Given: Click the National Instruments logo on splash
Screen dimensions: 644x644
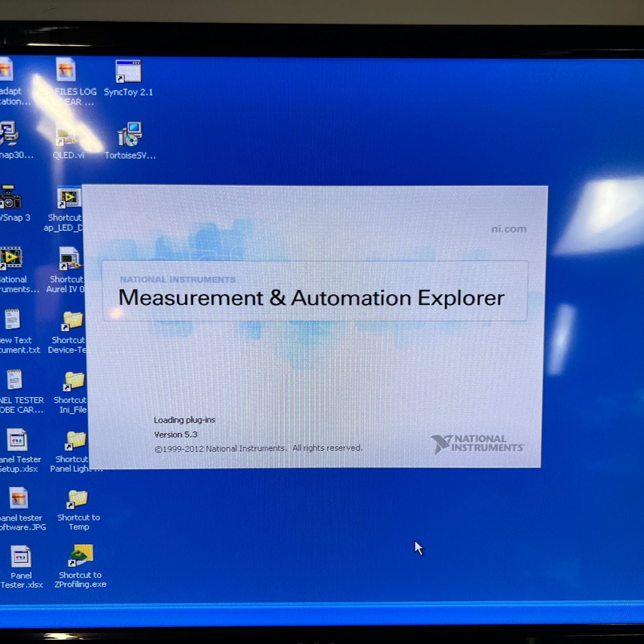Looking at the screenshot, I should point(478,444).
